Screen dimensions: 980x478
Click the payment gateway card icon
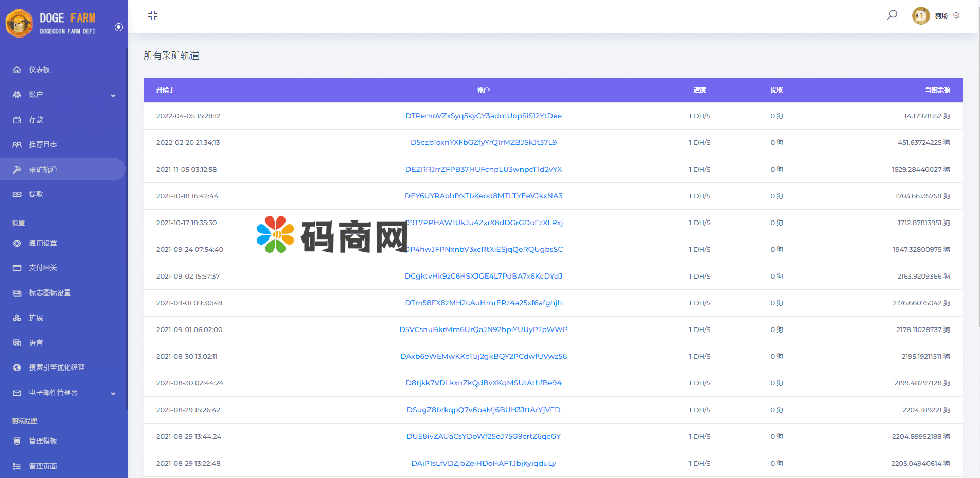pos(17,268)
